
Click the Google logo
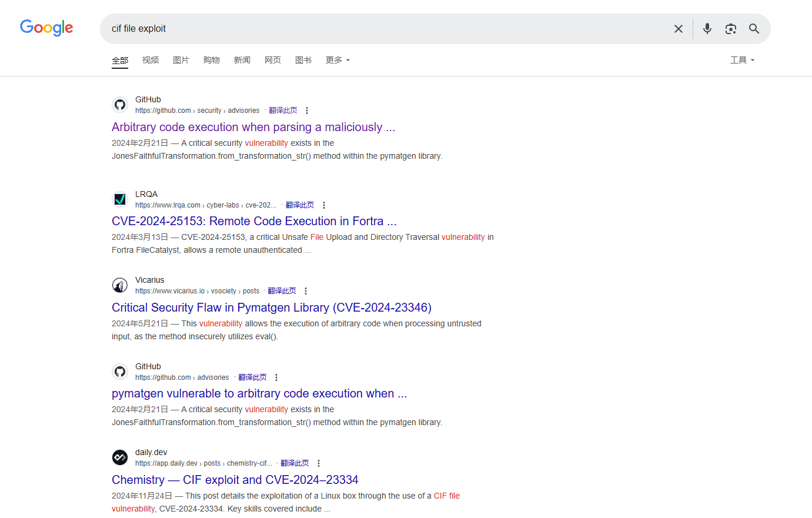pyautogui.click(x=46, y=28)
